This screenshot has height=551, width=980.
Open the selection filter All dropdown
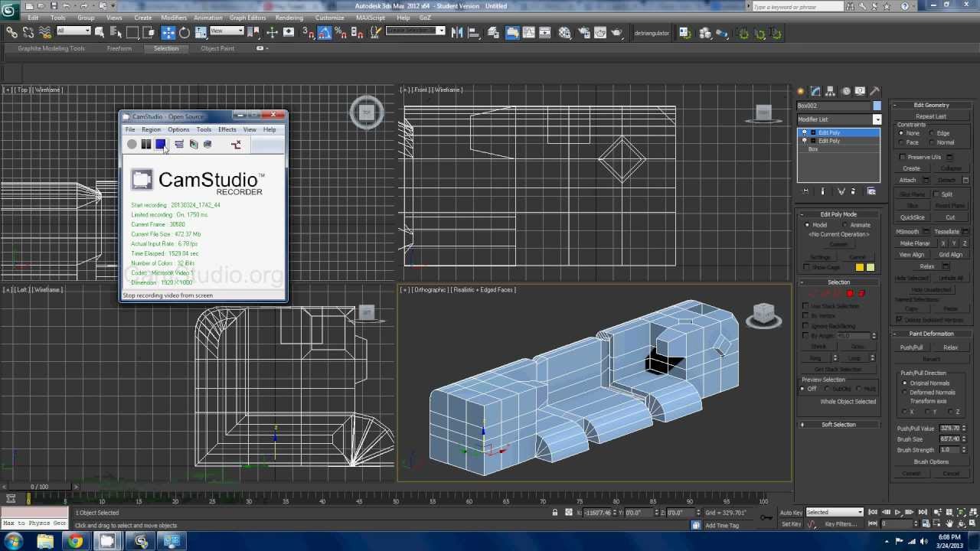73,31
